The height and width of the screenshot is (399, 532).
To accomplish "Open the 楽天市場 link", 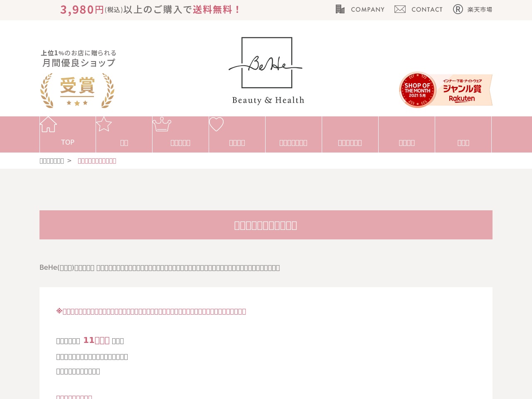I will 480,10.
